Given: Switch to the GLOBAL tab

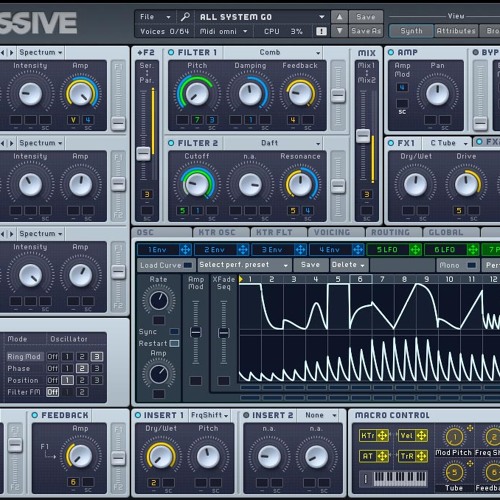Looking at the screenshot, I should 451,232.
